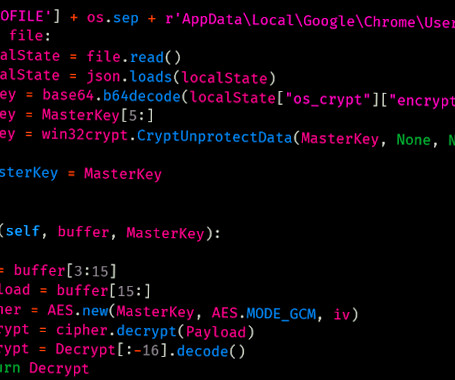Image resolution: width=455 pixels, height=380 pixels.
Task: Click the buffer[3:15] slice expression
Action: coord(65,270)
